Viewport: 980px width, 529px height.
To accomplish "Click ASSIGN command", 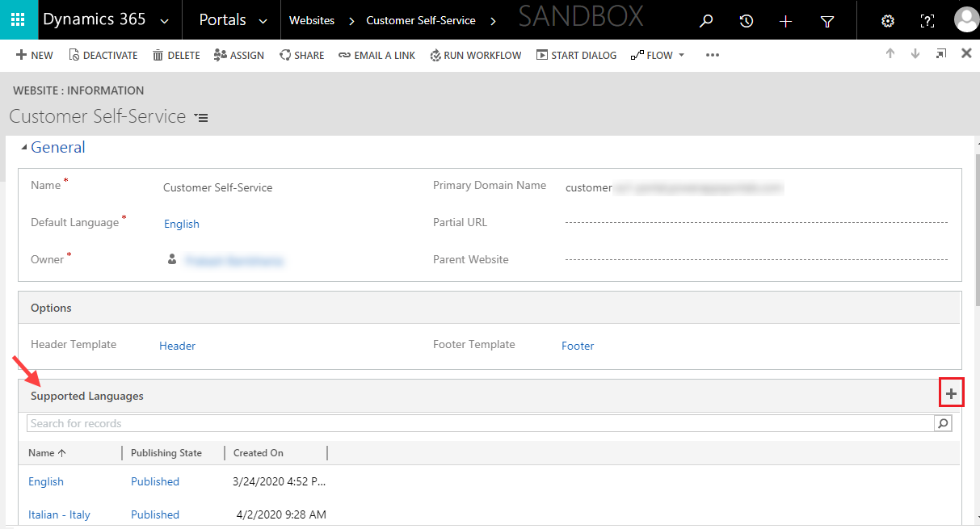I will (x=239, y=55).
